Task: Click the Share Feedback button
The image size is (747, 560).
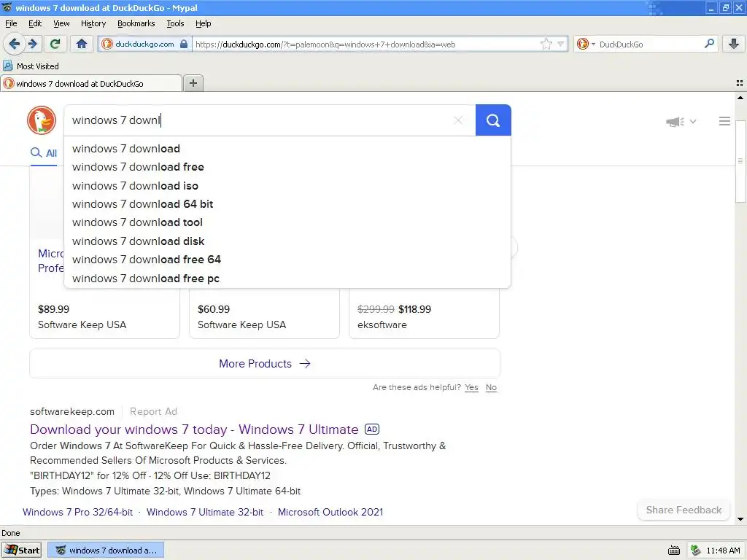Action: click(684, 510)
